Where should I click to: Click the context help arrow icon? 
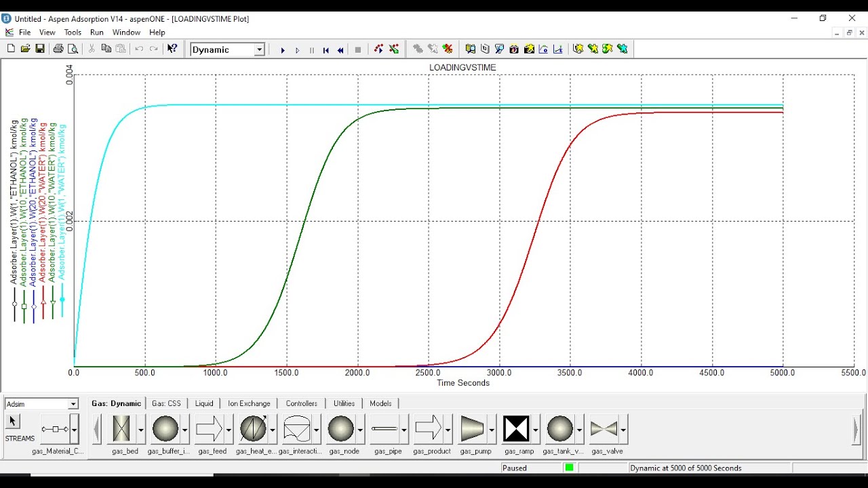tap(172, 49)
